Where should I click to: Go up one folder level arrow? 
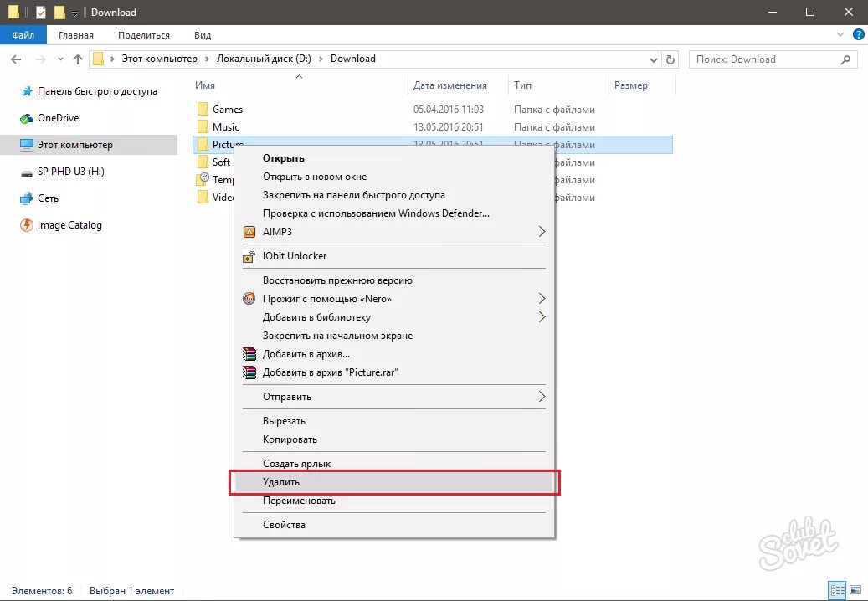(78, 59)
